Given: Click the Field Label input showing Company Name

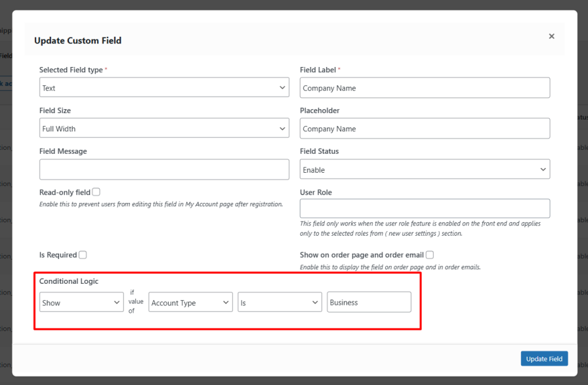Looking at the screenshot, I should [425, 87].
